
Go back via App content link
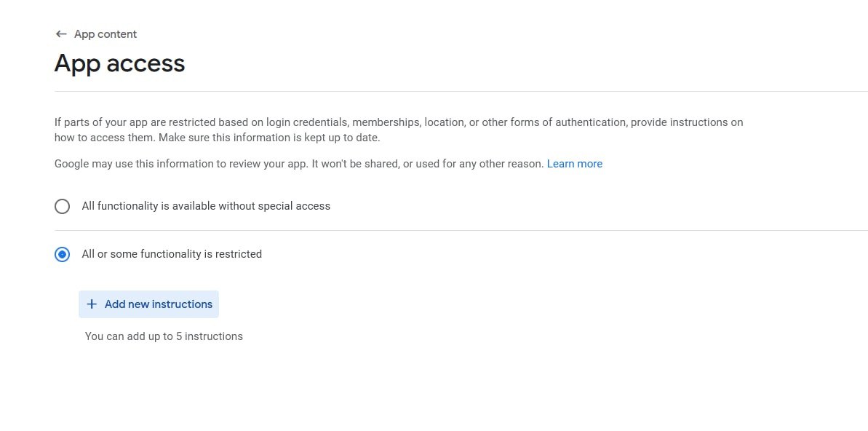tap(105, 34)
